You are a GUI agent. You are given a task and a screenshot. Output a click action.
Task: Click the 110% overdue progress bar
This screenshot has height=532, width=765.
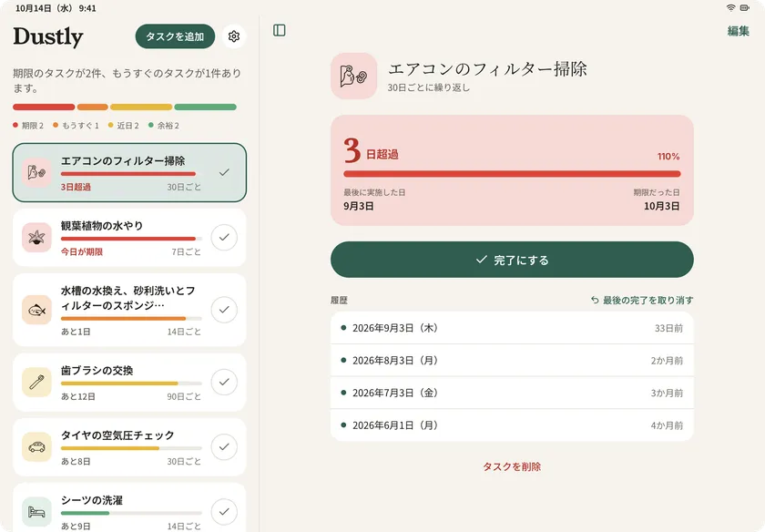[x=512, y=174]
